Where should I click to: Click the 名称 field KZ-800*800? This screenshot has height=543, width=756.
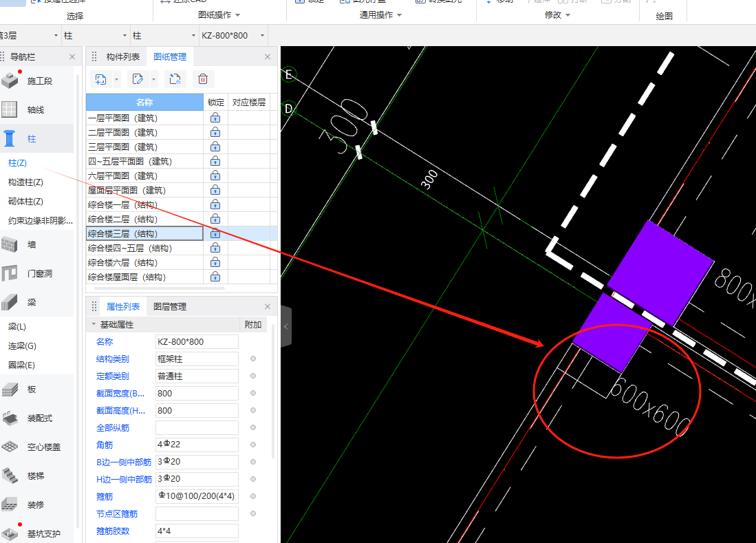pos(197,342)
